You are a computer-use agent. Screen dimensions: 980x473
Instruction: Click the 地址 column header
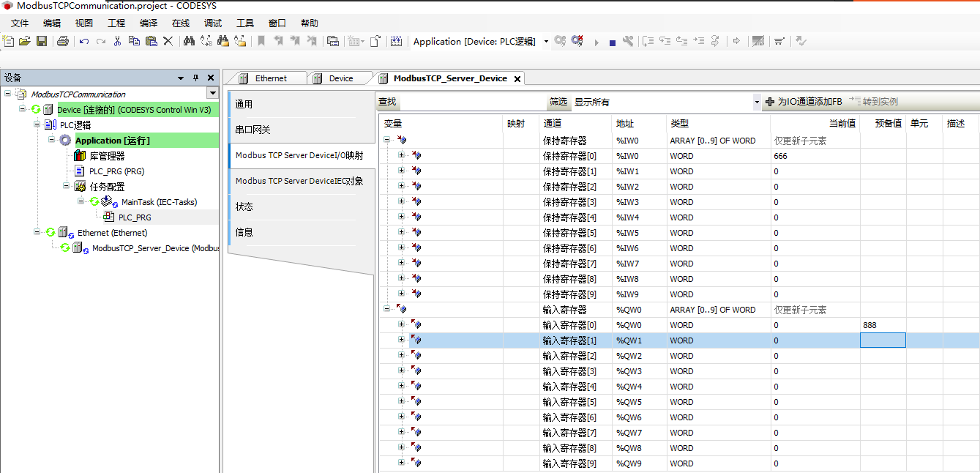638,123
